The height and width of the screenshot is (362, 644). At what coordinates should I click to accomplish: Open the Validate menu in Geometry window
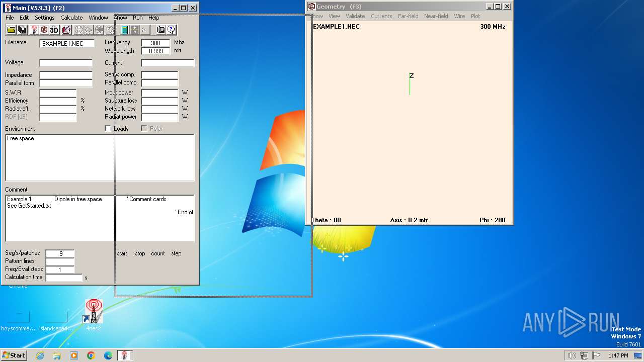click(355, 16)
